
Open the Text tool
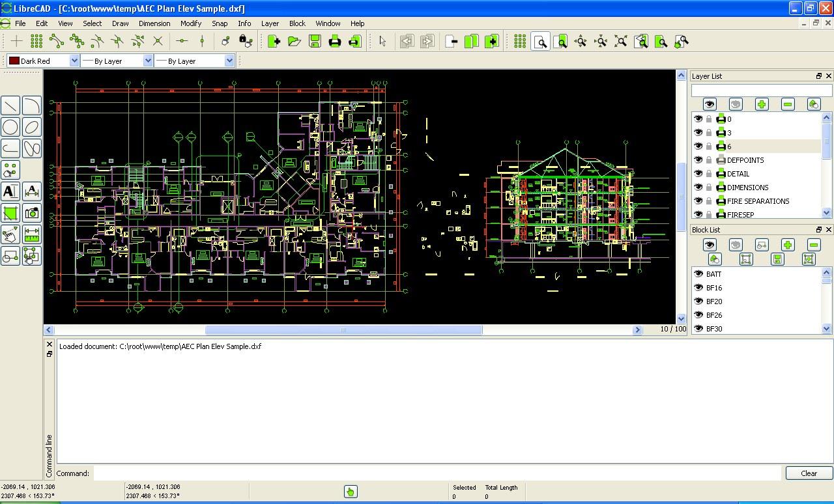point(10,191)
